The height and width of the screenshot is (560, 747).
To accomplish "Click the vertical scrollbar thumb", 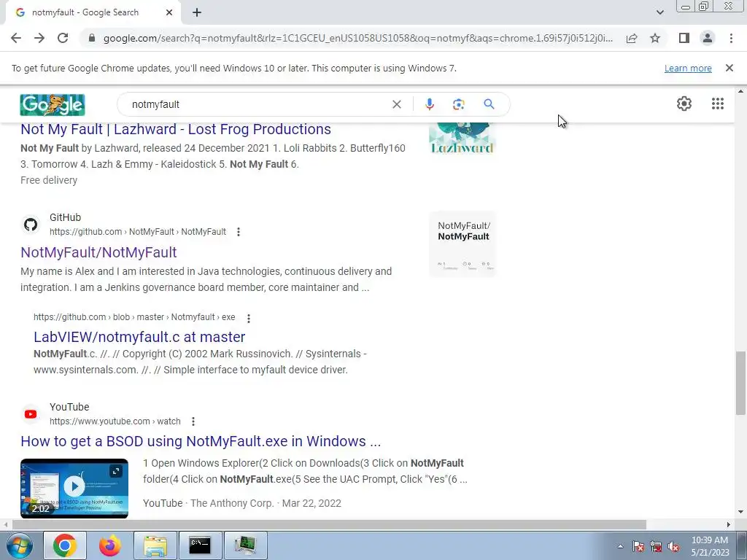I will (x=740, y=384).
